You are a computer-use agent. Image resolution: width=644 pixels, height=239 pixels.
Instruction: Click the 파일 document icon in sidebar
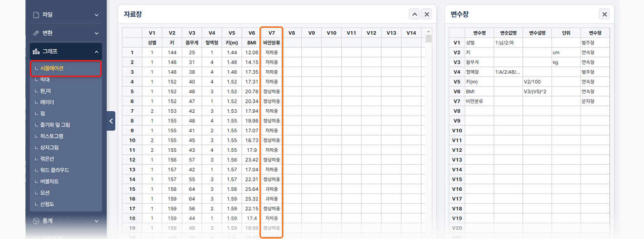click(36, 15)
